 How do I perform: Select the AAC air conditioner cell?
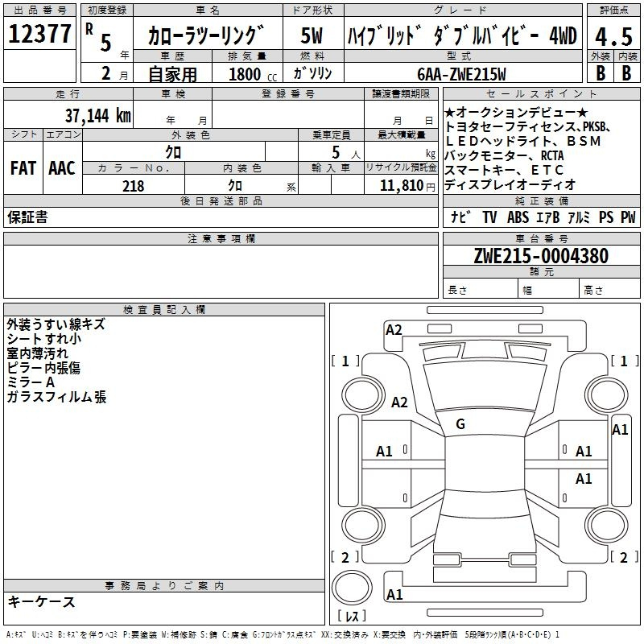tap(62, 168)
